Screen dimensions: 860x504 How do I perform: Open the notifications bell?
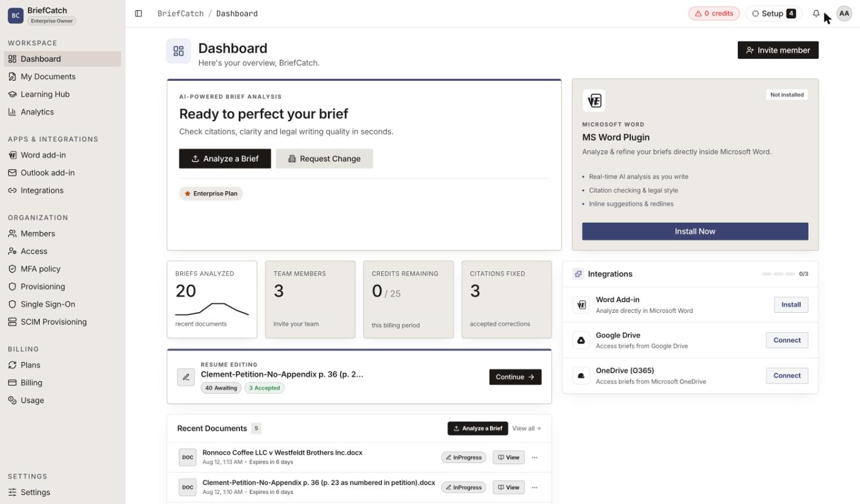click(x=816, y=14)
